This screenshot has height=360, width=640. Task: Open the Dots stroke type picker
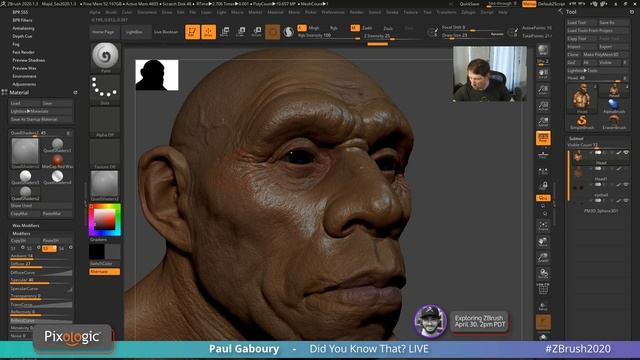[105, 89]
